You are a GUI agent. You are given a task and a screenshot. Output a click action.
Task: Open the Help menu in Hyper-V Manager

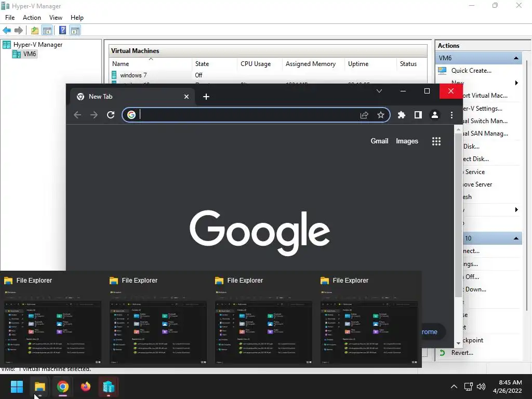coord(77,18)
